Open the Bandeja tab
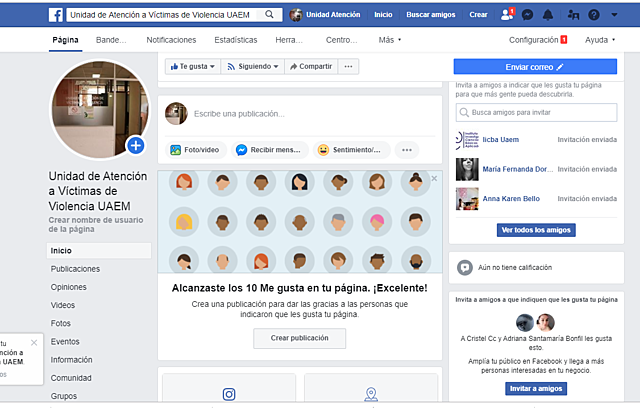The width and height of the screenshot is (640, 408). [111, 40]
